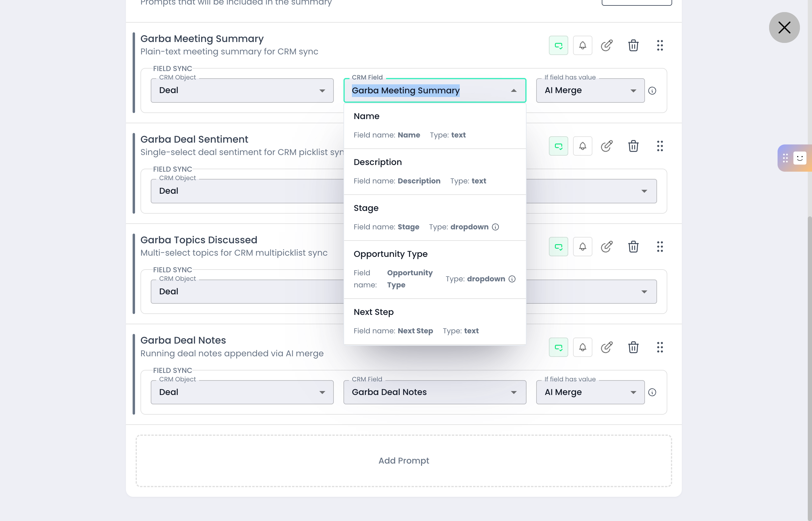Edit the Garba Deal Notes prompt
812x521 pixels.
click(607, 347)
